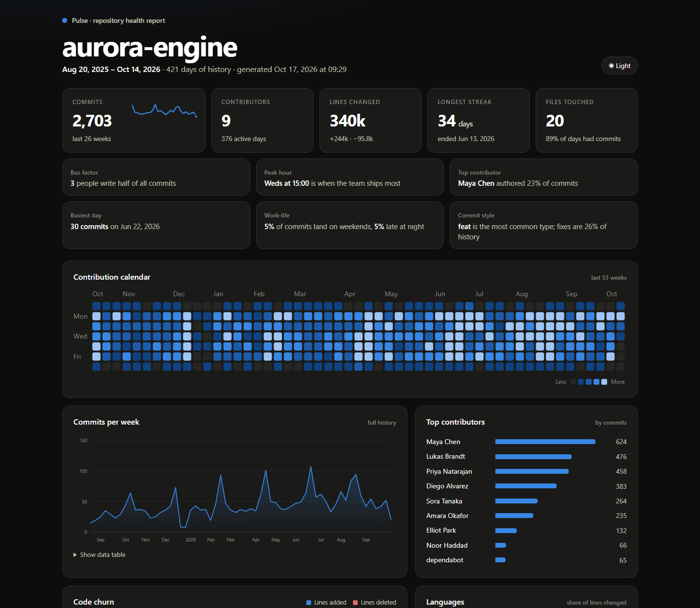The image size is (700, 608).
Task: Click Elliot Park contributor name
Action: 441,530
